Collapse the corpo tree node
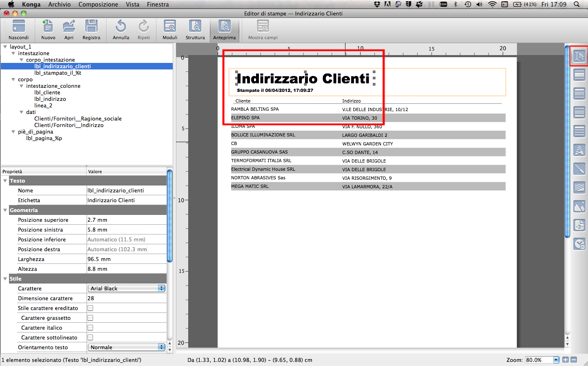Image resolution: width=588 pixels, height=366 pixels. tap(13, 80)
